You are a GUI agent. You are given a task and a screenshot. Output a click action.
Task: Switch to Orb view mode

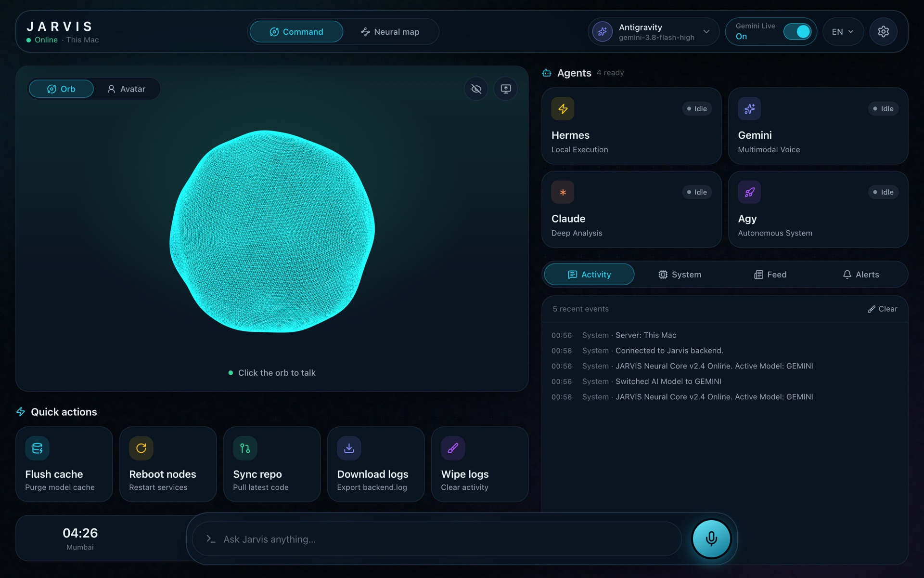(x=61, y=89)
